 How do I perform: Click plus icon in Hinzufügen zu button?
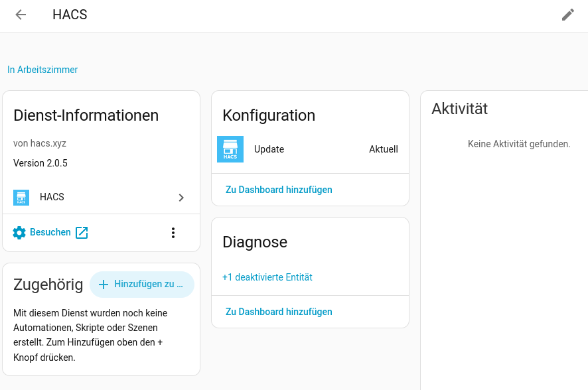click(x=104, y=285)
